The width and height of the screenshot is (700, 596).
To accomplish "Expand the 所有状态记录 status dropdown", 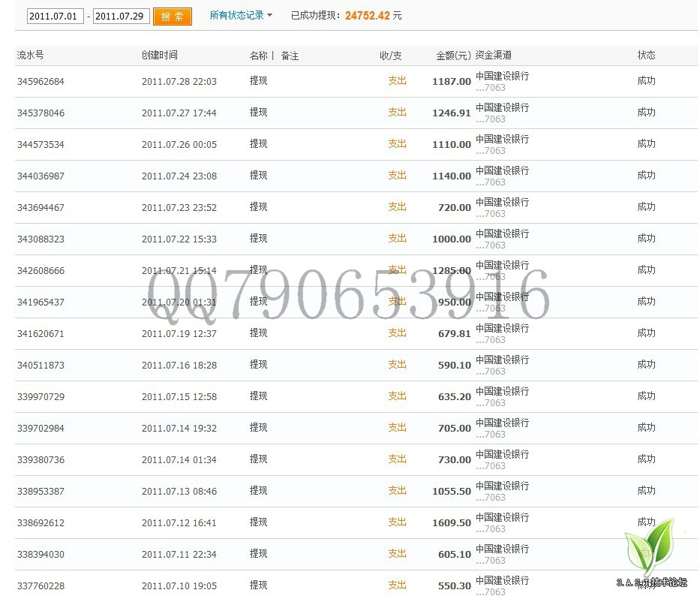I will (241, 15).
